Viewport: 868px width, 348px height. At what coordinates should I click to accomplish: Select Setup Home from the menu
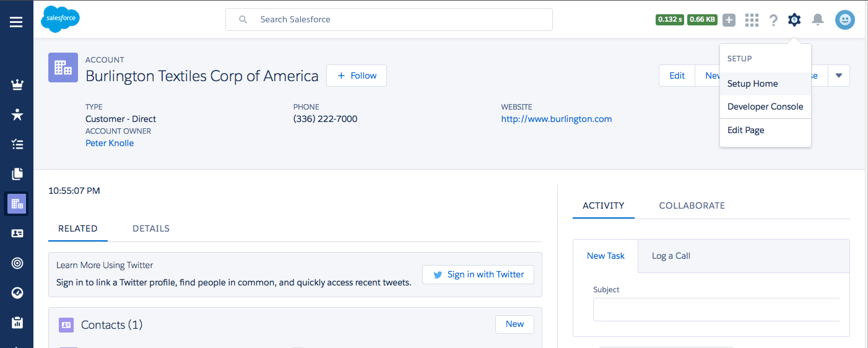[x=765, y=84]
